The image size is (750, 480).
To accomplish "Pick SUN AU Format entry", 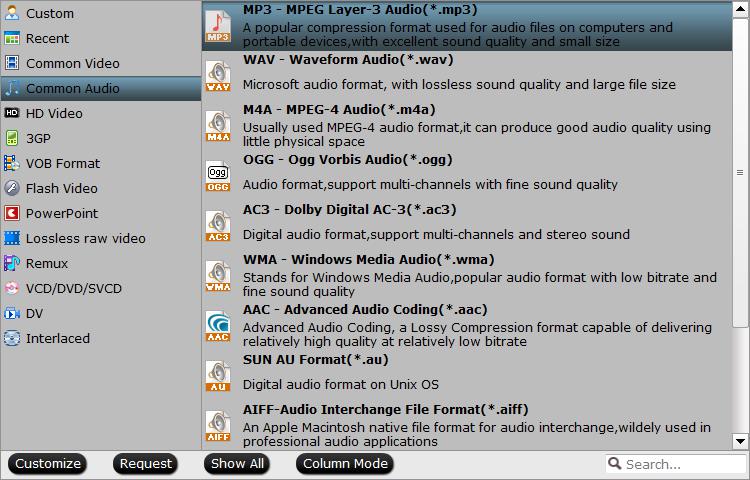I will [x=467, y=376].
